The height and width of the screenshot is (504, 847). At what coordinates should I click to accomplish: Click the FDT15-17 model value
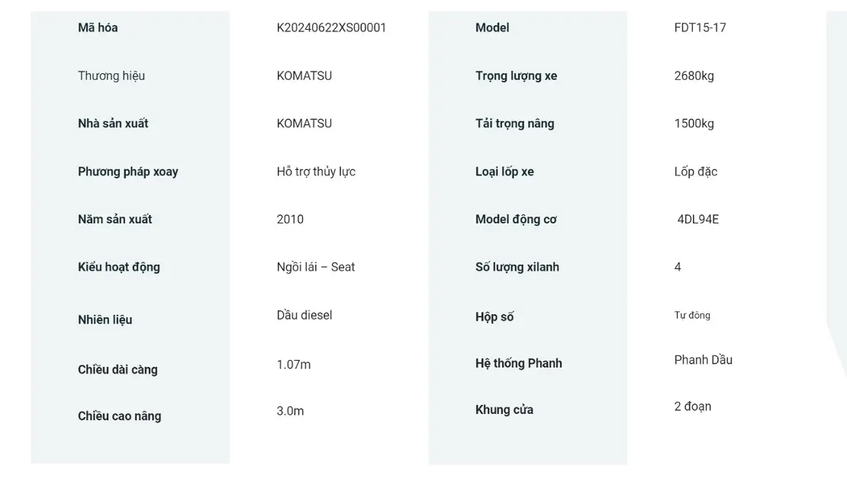tap(700, 27)
